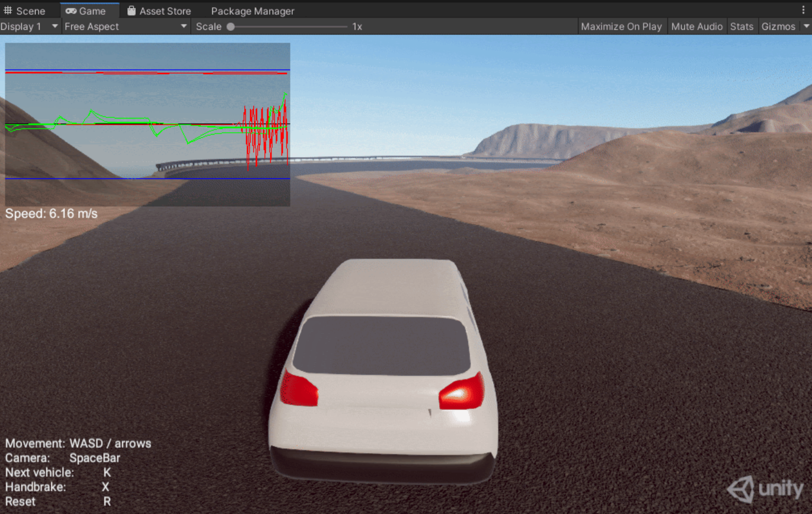The height and width of the screenshot is (514, 812).
Task: Click the Scale slider handle
Action: (231, 27)
